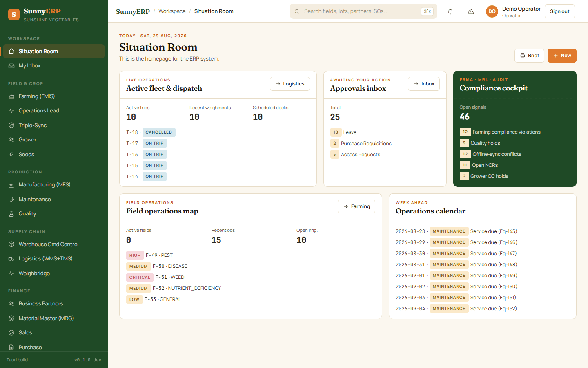
Task: Click the Sign out button
Action: (x=560, y=11)
